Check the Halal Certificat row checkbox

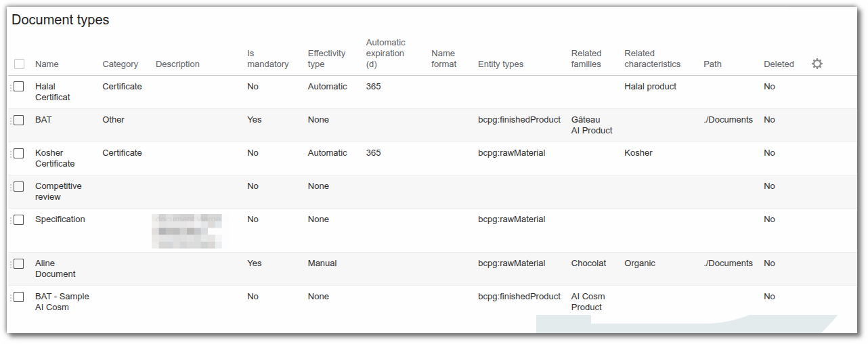click(19, 87)
